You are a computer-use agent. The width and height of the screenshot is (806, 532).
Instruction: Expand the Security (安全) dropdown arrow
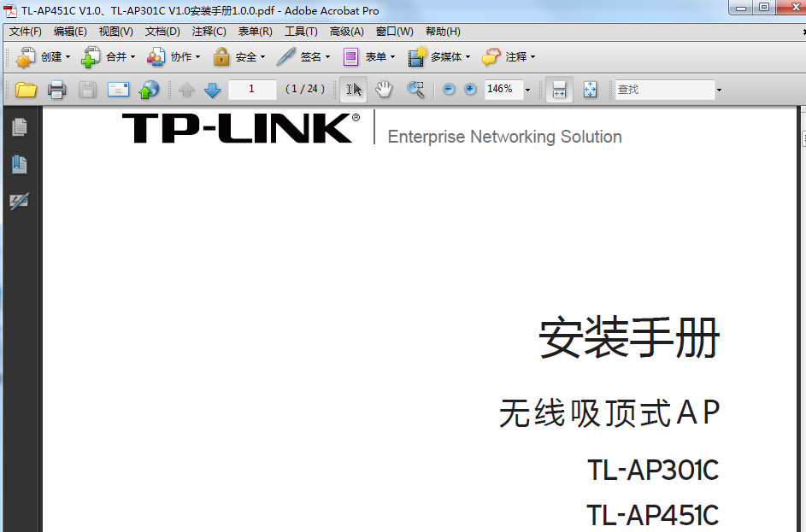click(x=262, y=57)
